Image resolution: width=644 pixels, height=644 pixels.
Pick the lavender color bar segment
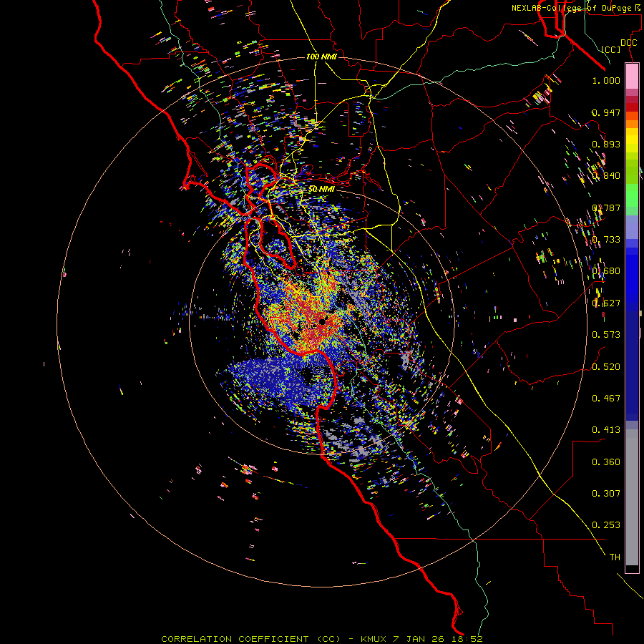pyautogui.click(x=632, y=227)
